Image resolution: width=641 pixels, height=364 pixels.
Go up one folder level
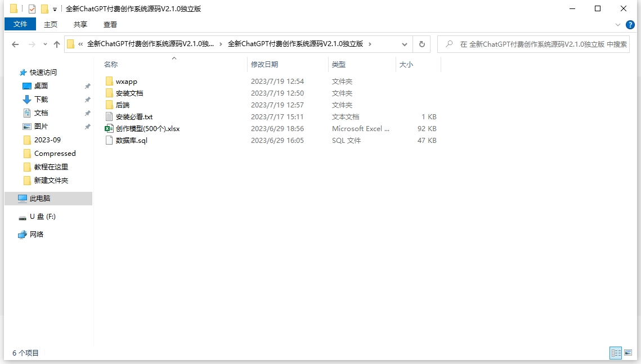click(x=57, y=44)
